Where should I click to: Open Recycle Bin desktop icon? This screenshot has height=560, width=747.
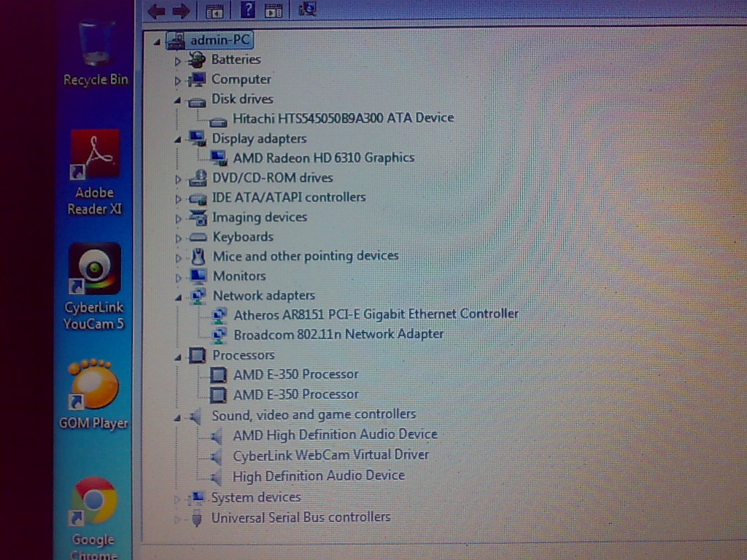click(x=96, y=54)
